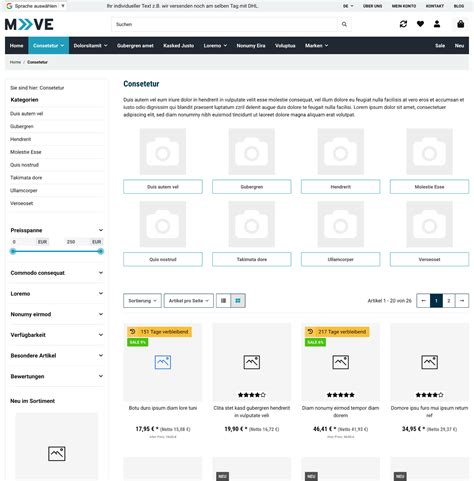This screenshot has height=481, width=474.
Task: Open Artikel pro Seite dropdown
Action: (x=189, y=301)
